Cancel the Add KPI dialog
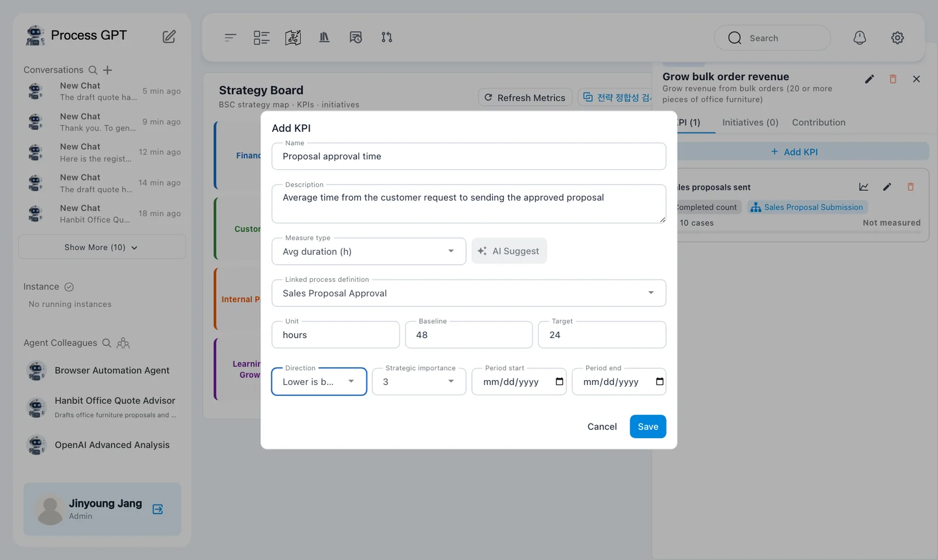Viewport: 938px width, 560px height. (x=602, y=426)
